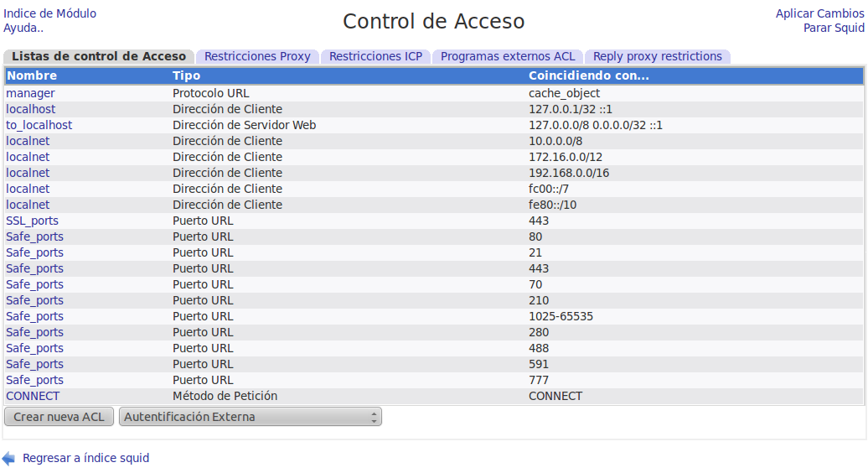Edit the localhost ACL entry

(x=31, y=109)
